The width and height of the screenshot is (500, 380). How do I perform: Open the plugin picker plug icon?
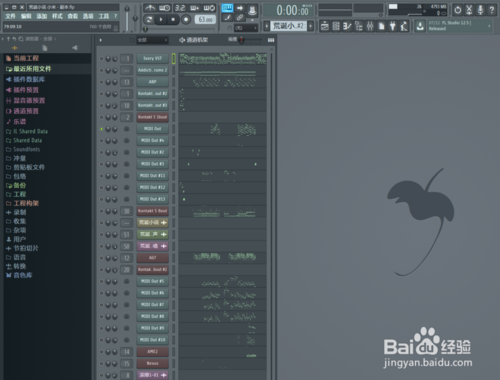[x=393, y=26]
